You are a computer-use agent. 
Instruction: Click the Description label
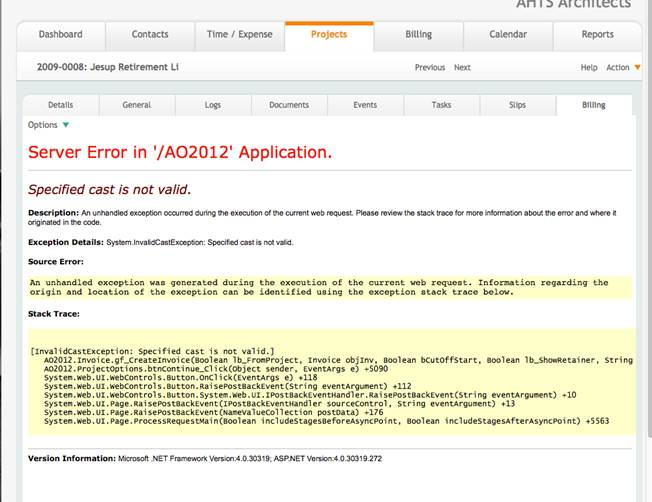(53, 213)
